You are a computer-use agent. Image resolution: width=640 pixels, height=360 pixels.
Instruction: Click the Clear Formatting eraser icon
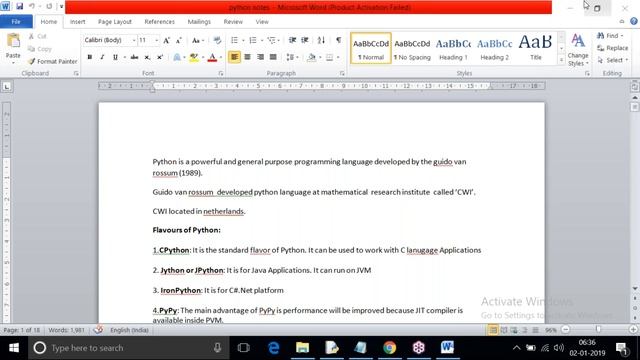click(x=217, y=40)
